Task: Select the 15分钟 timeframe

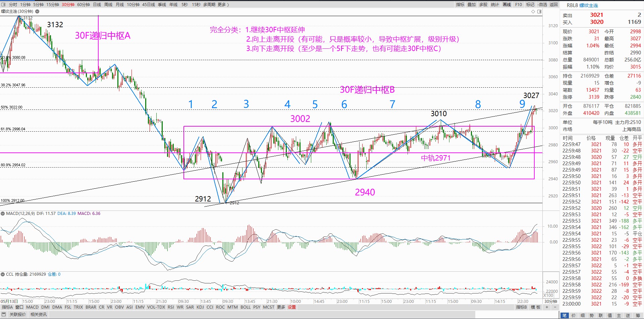Action: pos(53,5)
